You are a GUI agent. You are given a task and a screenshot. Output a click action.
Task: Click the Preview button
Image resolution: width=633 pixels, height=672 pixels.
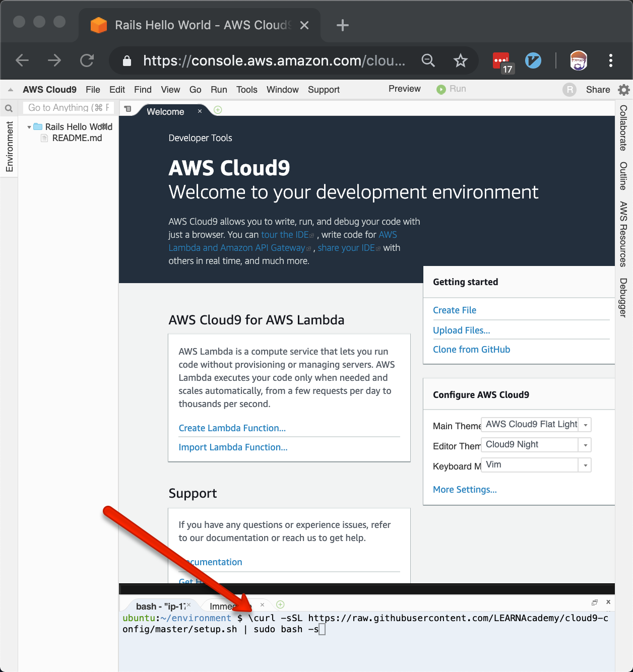pos(404,89)
